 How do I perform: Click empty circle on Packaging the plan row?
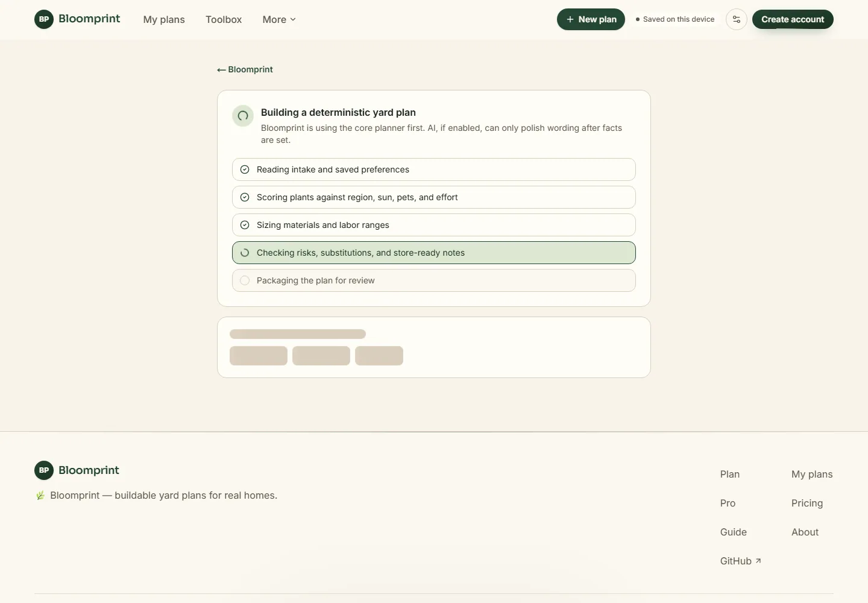tap(245, 280)
